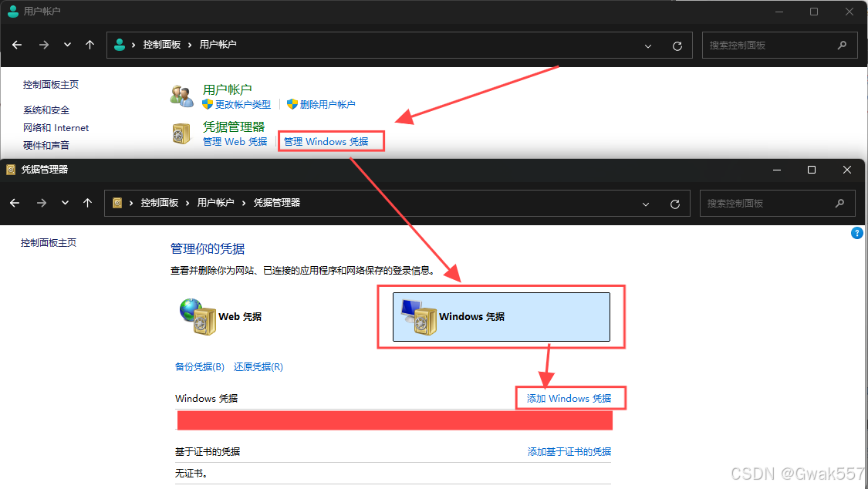The image size is (868, 489).
Task: Click 管理 Windows 凭据 link
Action: point(326,142)
